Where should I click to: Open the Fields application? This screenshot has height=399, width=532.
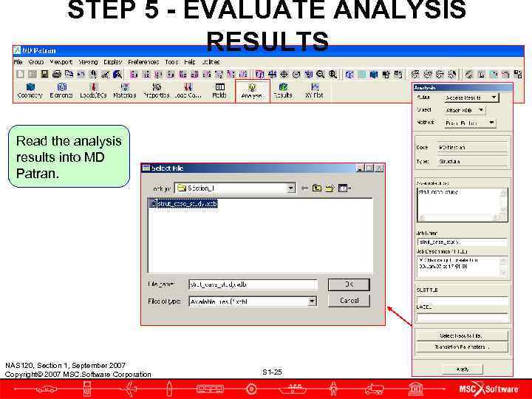point(219,91)
